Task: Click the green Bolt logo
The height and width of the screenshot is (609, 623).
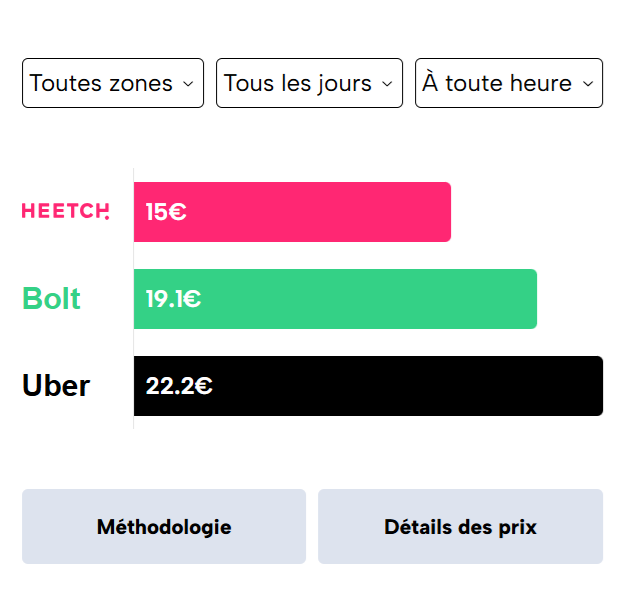Action: coord(51,298)
